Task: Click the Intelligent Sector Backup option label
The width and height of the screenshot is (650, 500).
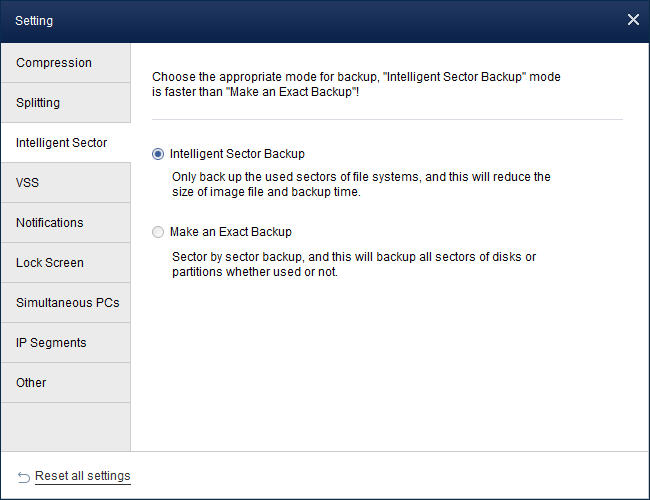Action: 237,154
